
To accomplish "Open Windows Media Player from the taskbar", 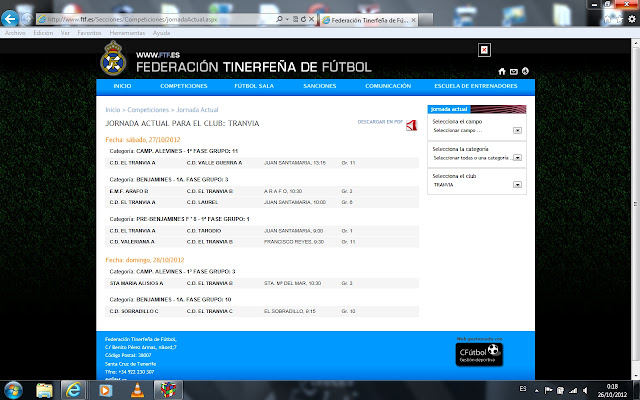I will pyautogui.click(x=105, y=391).
